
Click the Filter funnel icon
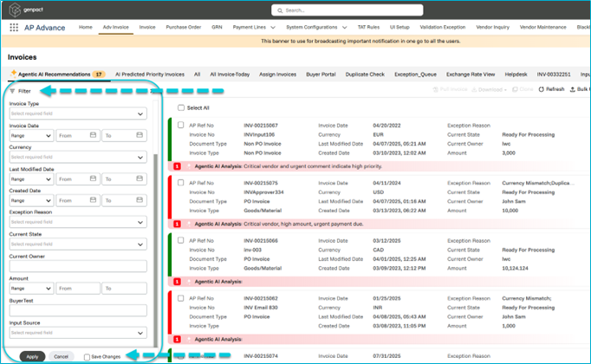(x=11, y=90)
